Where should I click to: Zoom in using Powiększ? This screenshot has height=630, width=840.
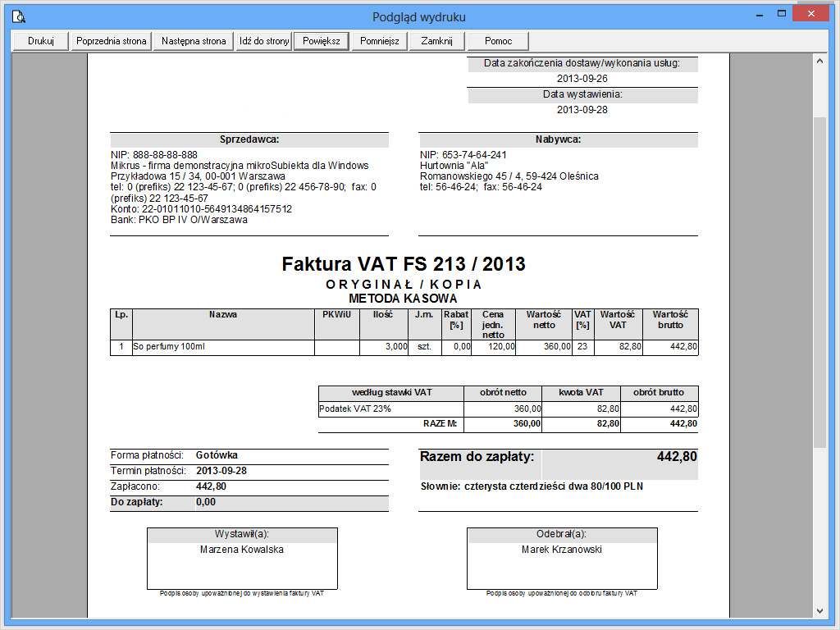[322, 41]
